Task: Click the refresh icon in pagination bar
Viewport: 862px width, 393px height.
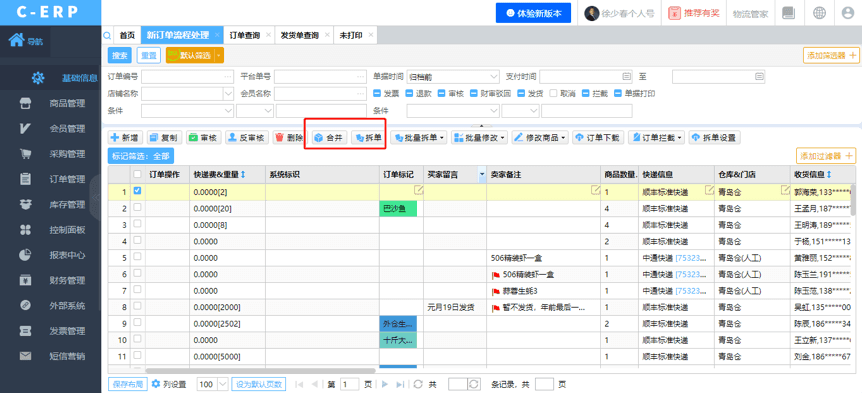Action: [x=418, y=384]
